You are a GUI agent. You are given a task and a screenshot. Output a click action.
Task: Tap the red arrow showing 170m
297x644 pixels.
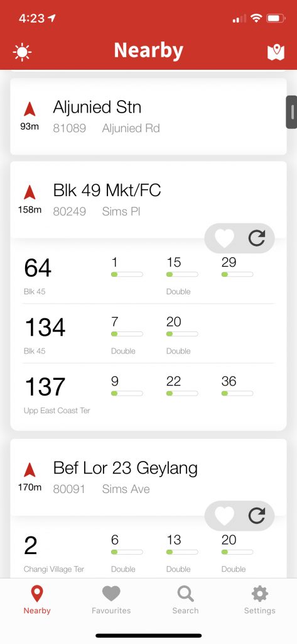(x=30, y=470)
